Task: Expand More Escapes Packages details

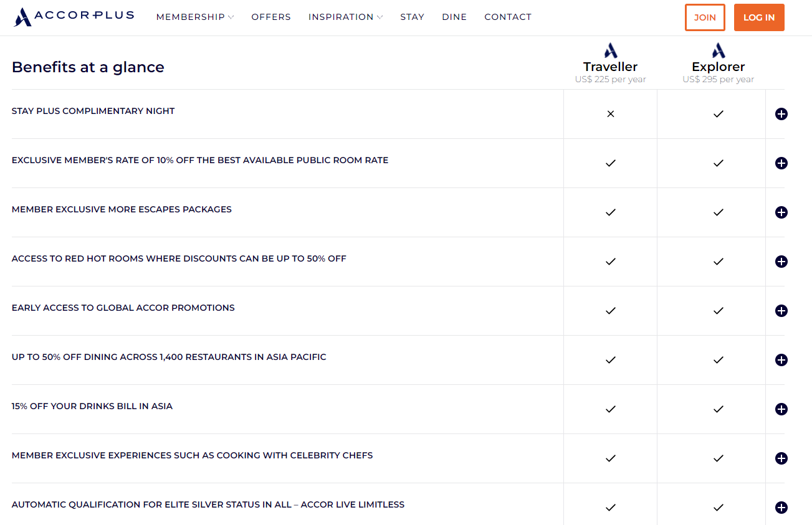Action: (781, 212)
